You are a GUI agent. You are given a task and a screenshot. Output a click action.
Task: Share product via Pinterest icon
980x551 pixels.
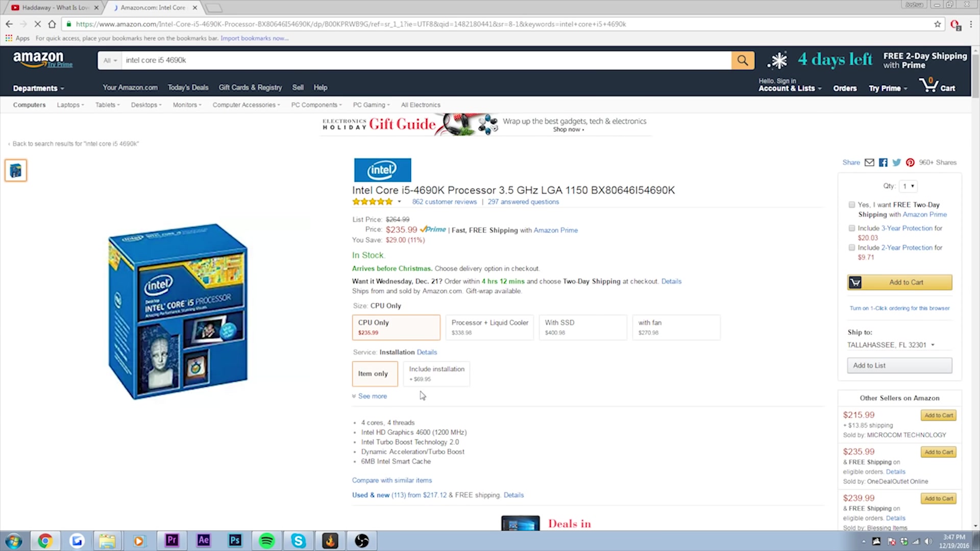(x=910, y=162)
